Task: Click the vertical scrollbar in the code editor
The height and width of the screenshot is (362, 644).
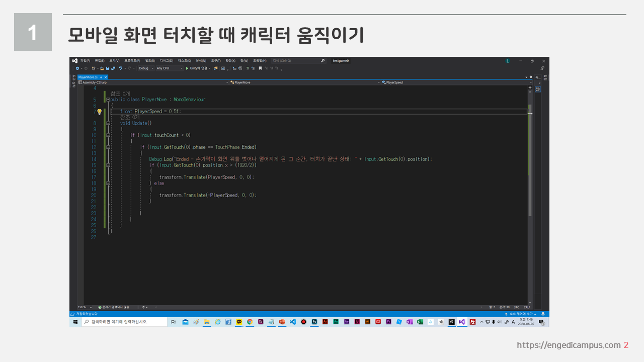Action: click(530, 161)
